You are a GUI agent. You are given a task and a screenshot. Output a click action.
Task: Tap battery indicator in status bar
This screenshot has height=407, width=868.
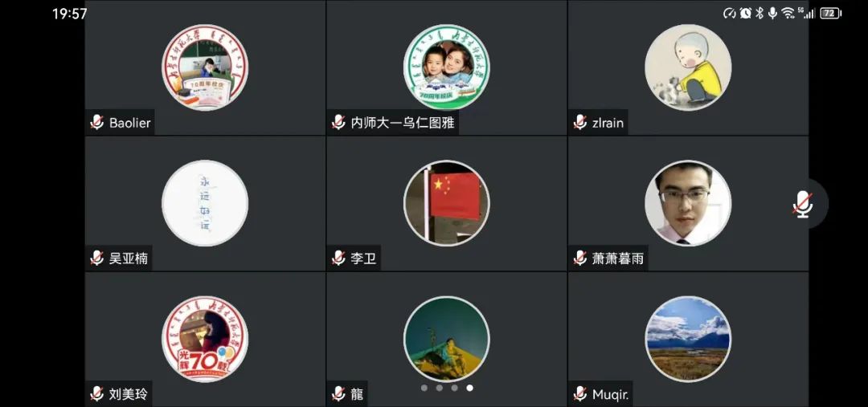point(830,14)
